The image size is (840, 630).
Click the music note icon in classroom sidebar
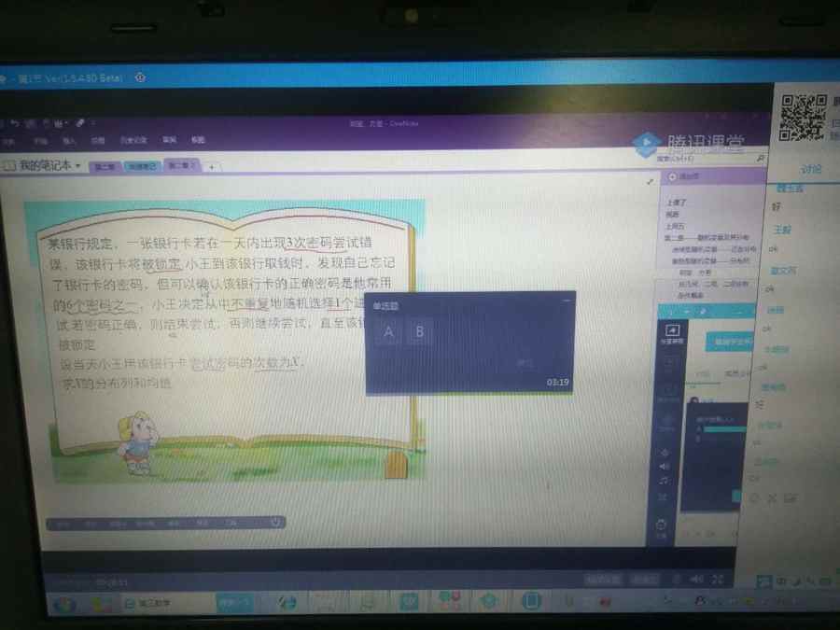(664, 481)
